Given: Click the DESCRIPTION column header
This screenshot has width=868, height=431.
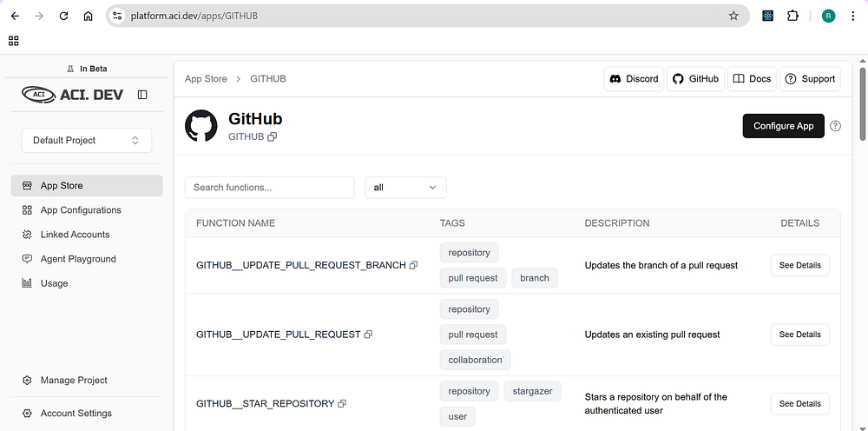Looking at the screenshot, I should point(617,223).
